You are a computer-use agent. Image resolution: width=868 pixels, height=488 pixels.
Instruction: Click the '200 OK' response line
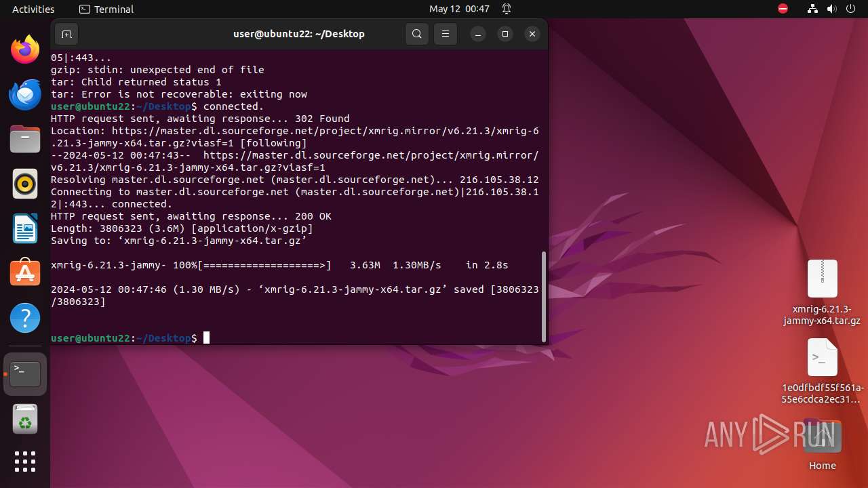(191, 216)
